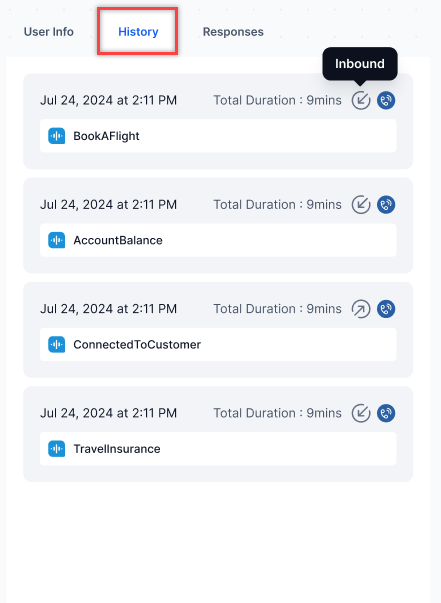The height and width of the screenshot is (603, 441).
Task: Click the inbound arrow icon on the BookAFlight card
Action: coord(361,100)
